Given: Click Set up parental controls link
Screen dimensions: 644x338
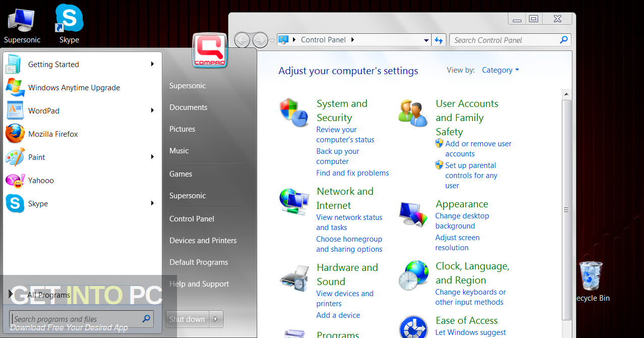Looking at the screenshot, I should 471,176.
